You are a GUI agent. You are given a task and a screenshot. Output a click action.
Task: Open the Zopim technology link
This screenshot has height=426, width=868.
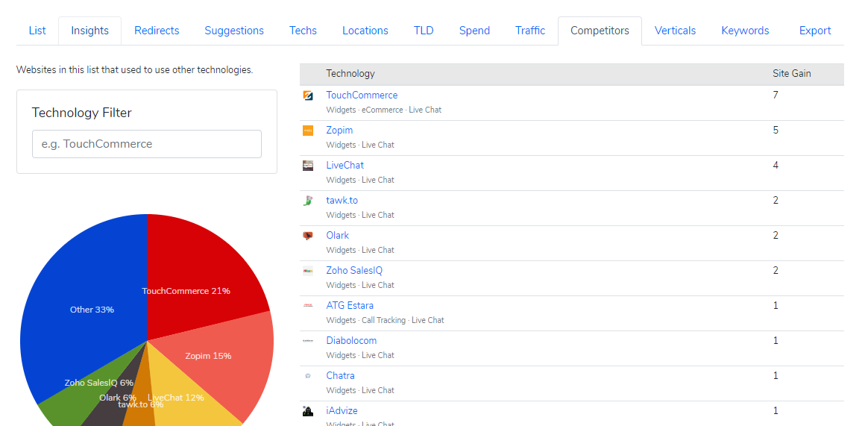(339, 130)
